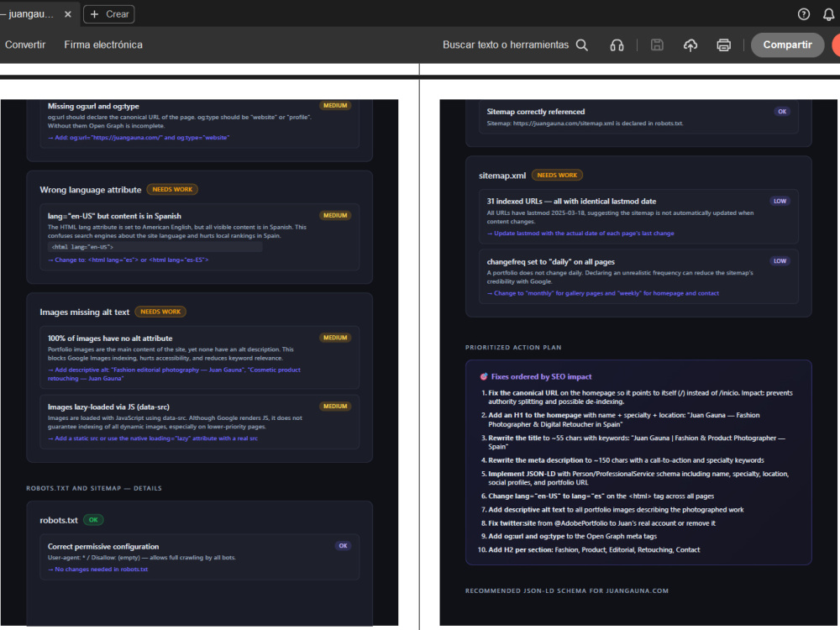Click 'No changes needed in robots.txt' link
Viewport: 840px width, 630px height.
click(98, 570)
